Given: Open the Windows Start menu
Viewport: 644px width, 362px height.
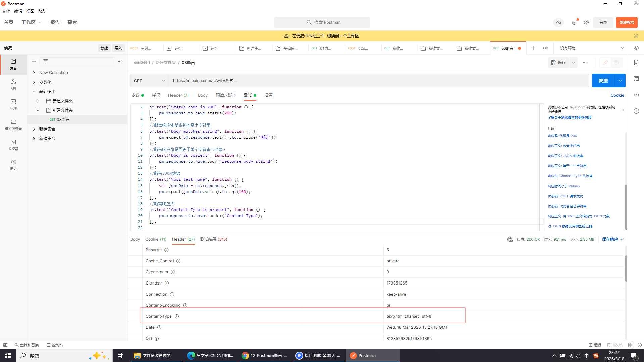Looking at the screenshot, I should click(8, 356).
